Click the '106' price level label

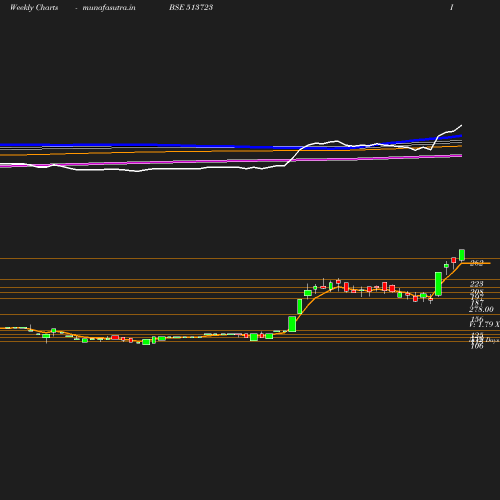point(477,346)
